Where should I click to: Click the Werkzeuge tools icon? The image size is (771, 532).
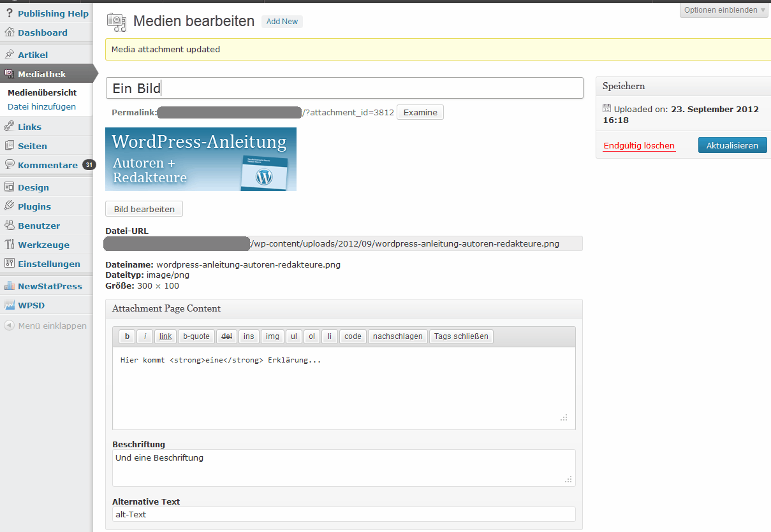(9, 245)
